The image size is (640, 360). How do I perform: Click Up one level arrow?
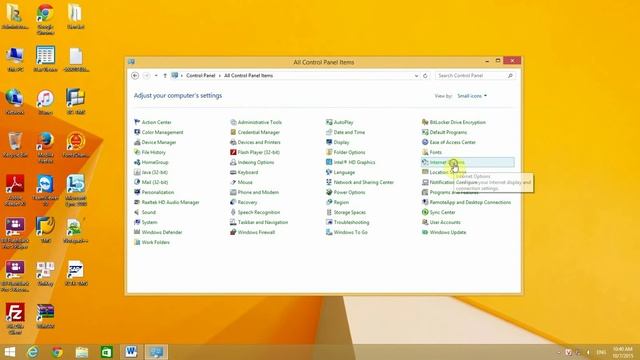pyautogui.click(x=165, y=76)
